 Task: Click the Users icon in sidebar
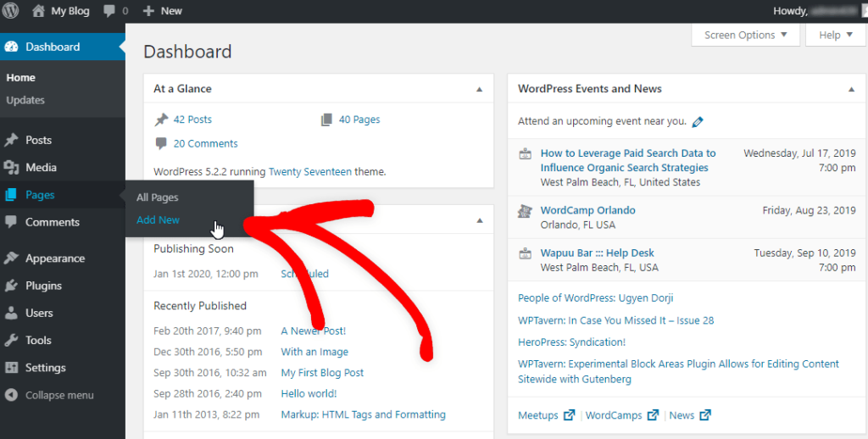[x=11, y=313]
